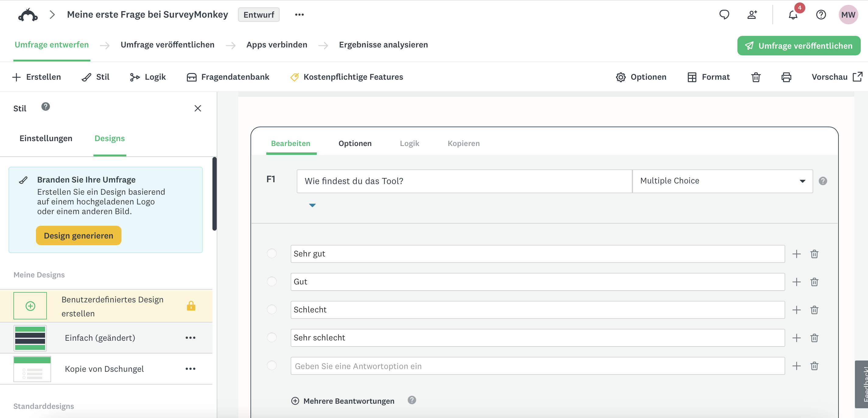This screenshot has height=418, width=868.
Task: Select the radio button for Schlecht
Action: click(271, 309)
